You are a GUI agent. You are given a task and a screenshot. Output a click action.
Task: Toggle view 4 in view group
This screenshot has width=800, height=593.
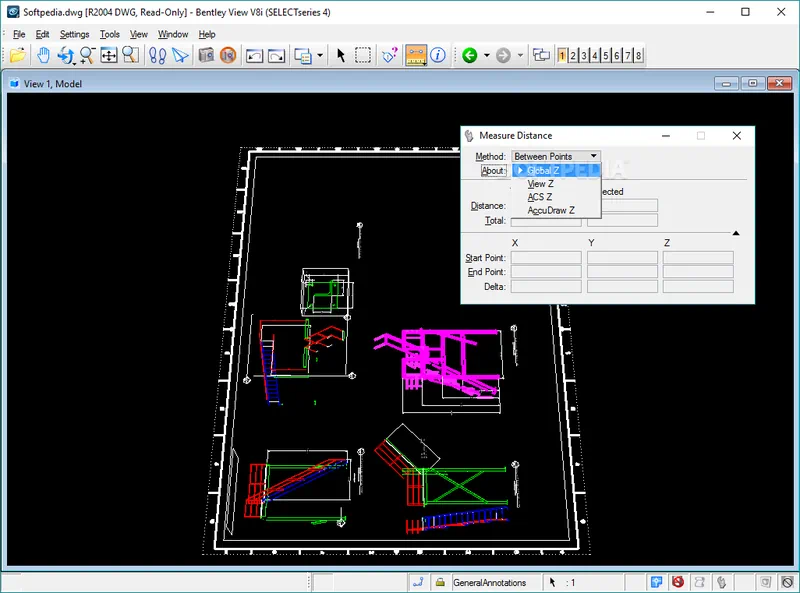point(595,55)
